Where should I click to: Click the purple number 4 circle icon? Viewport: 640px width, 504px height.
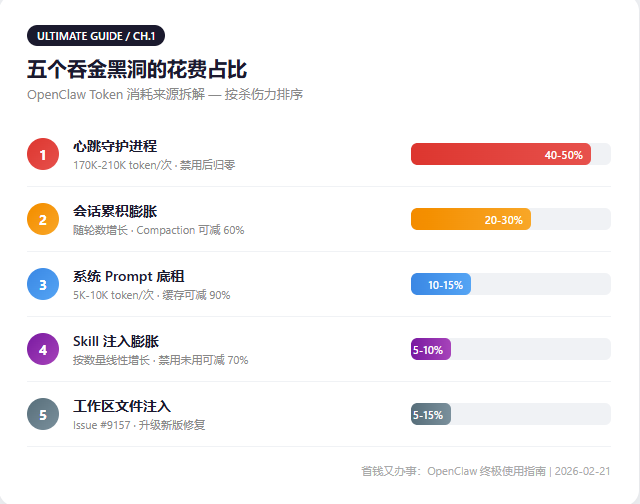43,349
